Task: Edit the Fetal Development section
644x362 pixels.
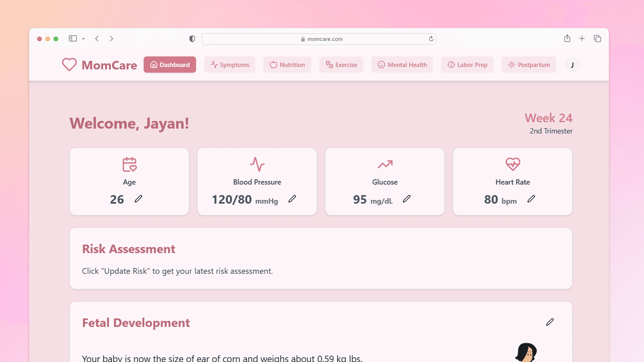Action: [x=550, y=322]
